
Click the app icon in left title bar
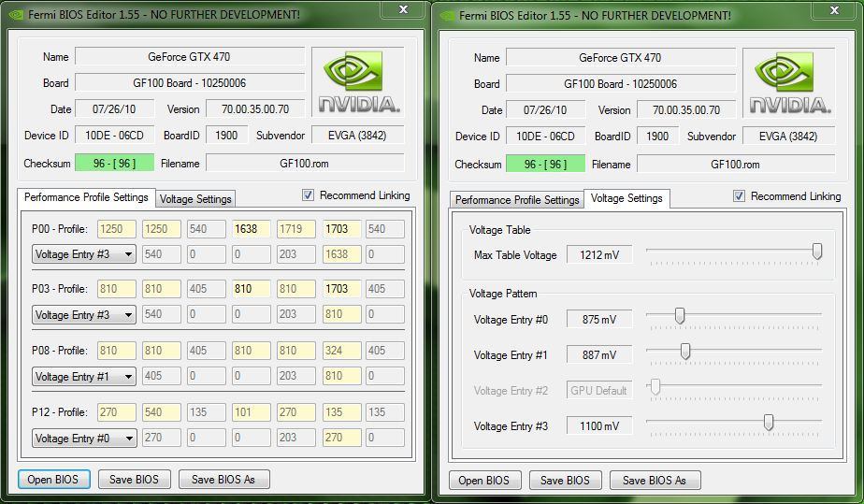(16, 15)
